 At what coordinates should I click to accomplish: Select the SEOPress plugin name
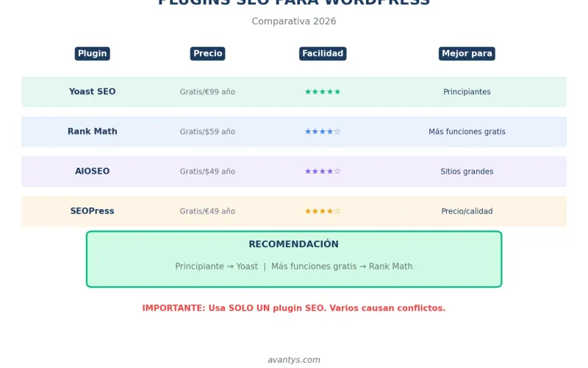(x=93, y=211)
